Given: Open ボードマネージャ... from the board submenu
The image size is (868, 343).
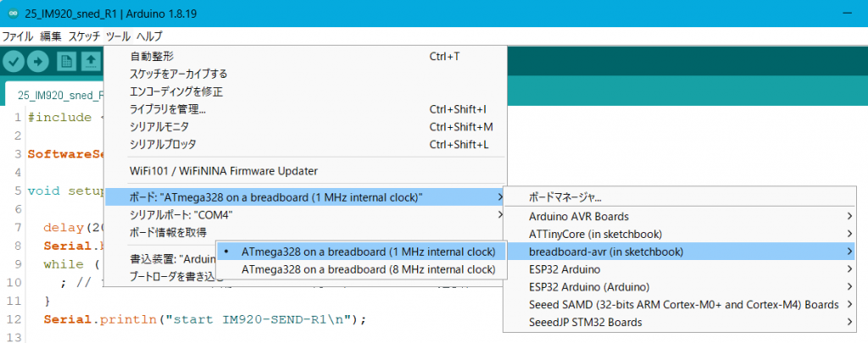Looking at the screenshot, I should 565,196.
